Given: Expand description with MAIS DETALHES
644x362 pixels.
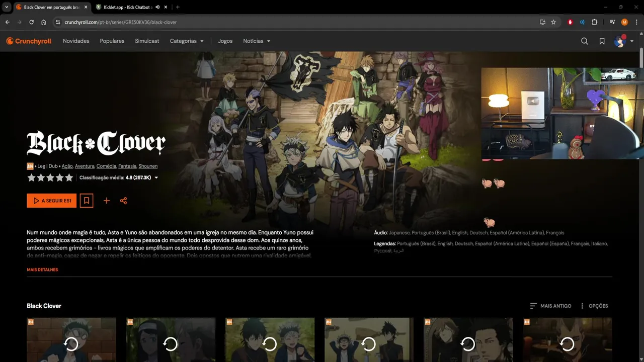Looking at the screenshot, I should click(42, 270).
